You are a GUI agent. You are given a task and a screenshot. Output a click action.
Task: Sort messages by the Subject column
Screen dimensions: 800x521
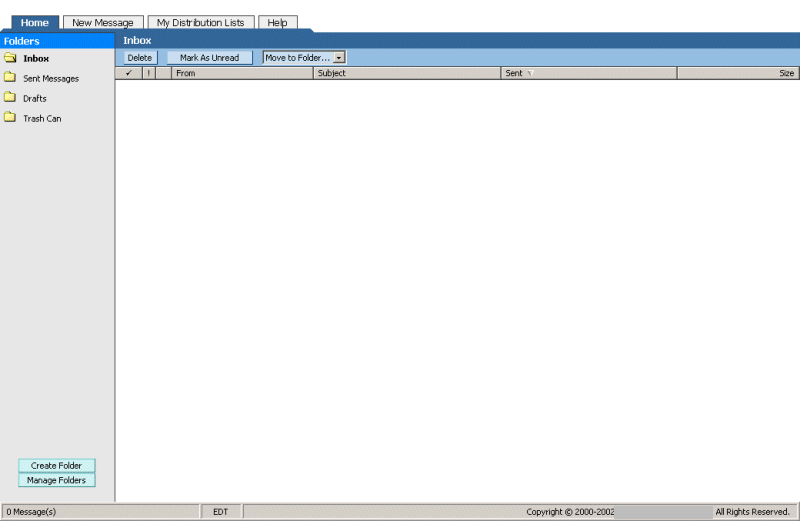click(405, 73)
